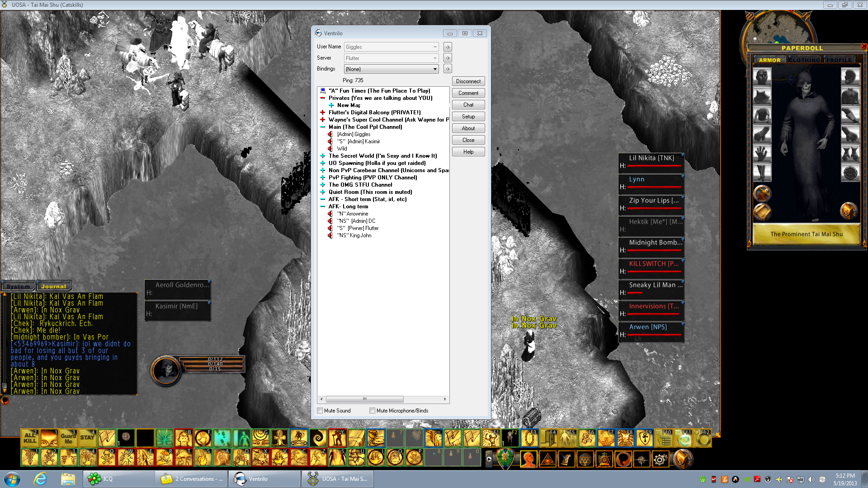Open the F10 list hotbar slot
868x488 pixels.
663,438
